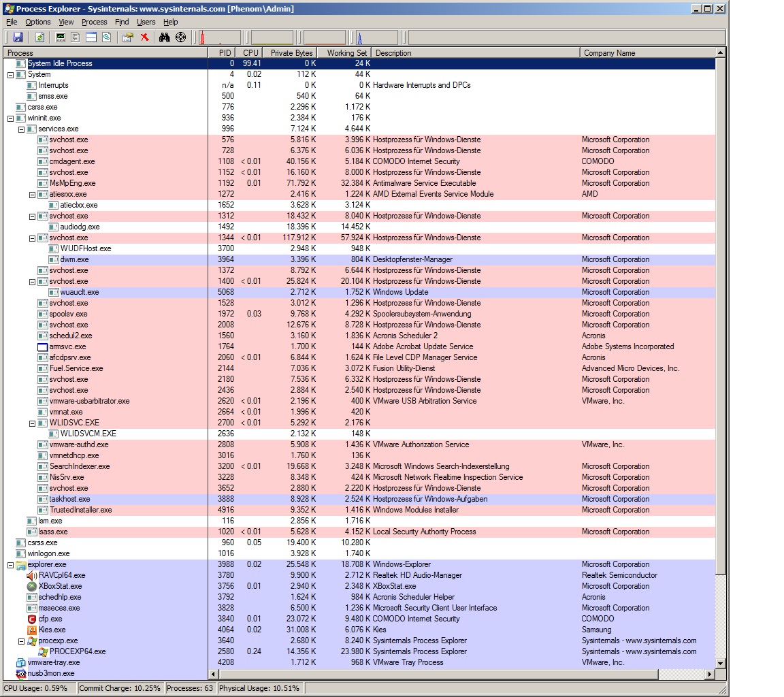Select the spoolsv.exe process row
This screenshot has width=784, height=697.
click(x=359, y=314)
